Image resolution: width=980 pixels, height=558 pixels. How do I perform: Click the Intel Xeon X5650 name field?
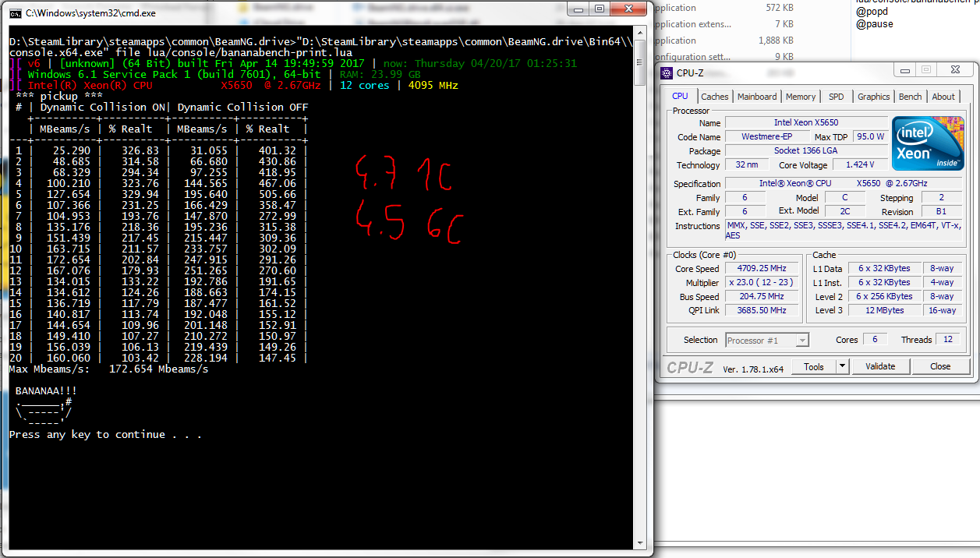[x=806, y=122]
